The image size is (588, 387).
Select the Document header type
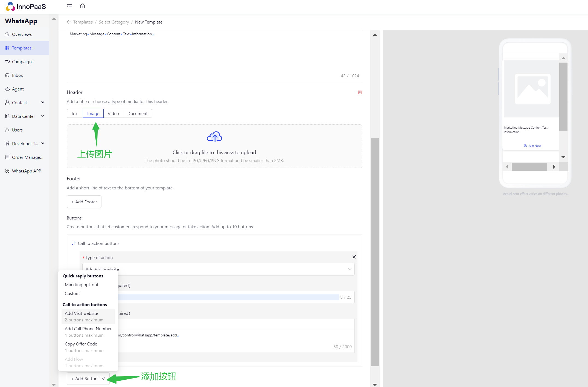point(137,113)
